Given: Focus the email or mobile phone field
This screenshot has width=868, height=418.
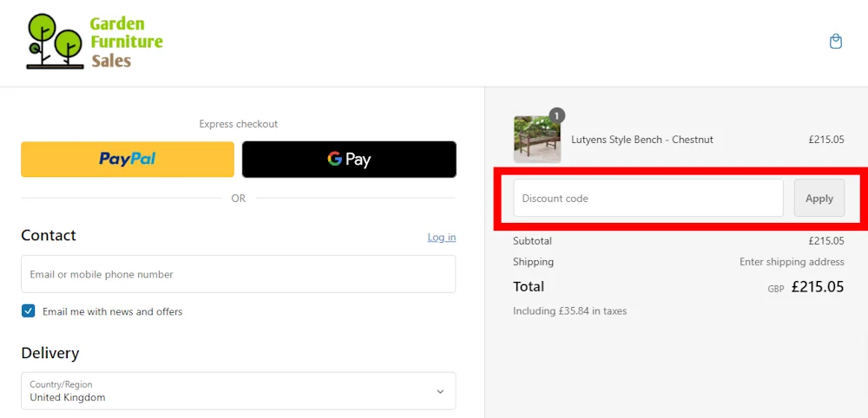Looking at the screenshot, I should click(238, 274).
